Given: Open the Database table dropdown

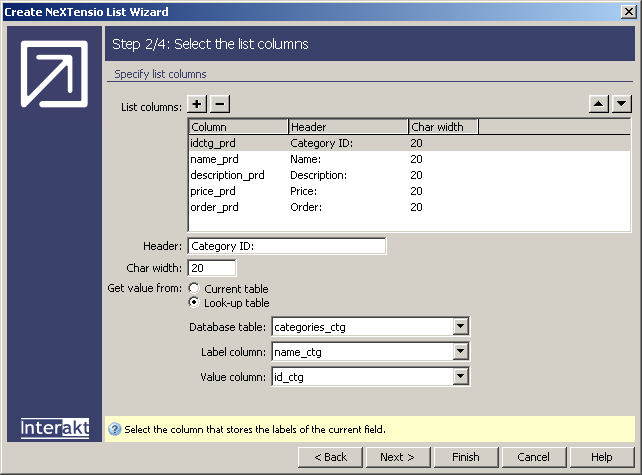Looking at the screenshot, I should [460, 327].
